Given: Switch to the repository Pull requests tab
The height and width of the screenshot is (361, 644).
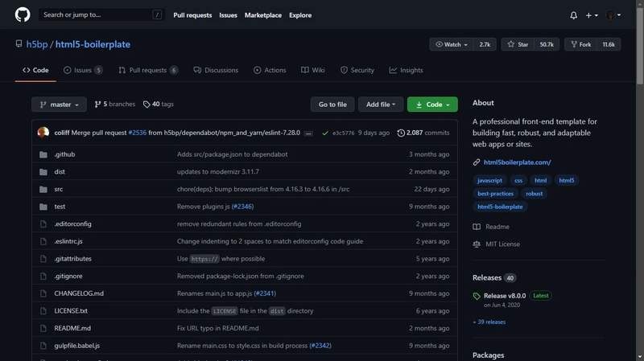Looking at the screenshot, I should [148, 70].
